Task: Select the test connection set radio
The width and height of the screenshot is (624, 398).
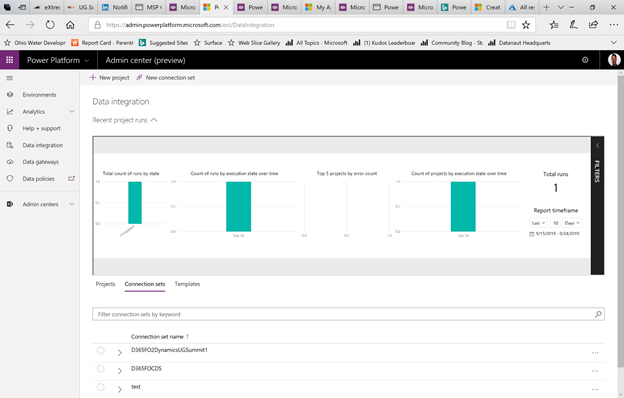Action: (x=101, y=387)
